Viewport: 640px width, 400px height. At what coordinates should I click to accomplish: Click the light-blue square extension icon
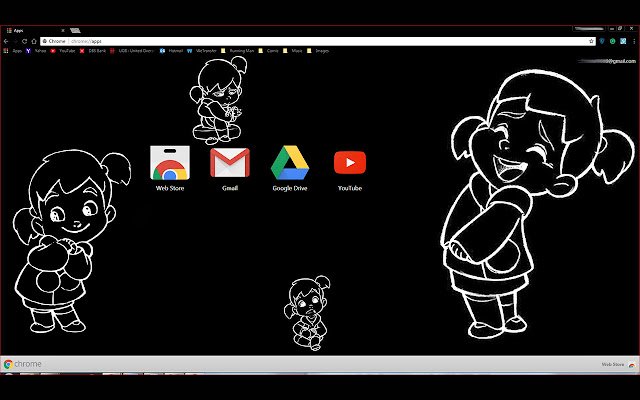point(623,41)
